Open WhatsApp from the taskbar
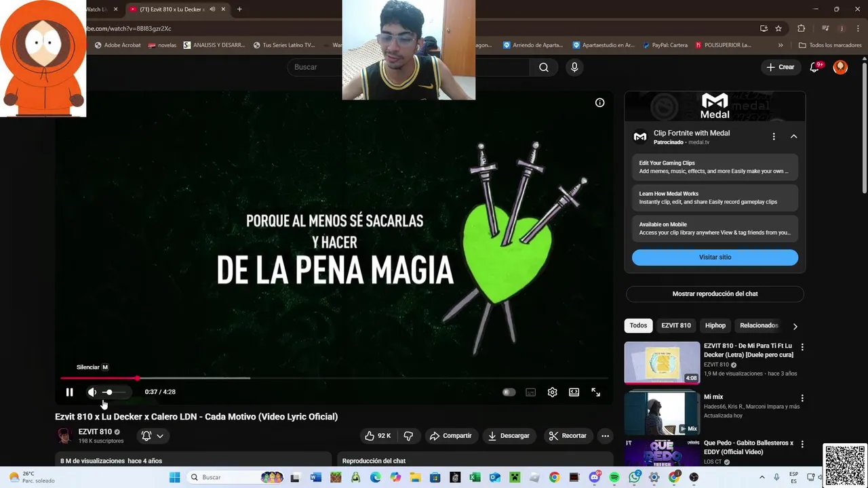This screenshot has width=868, height=488. pyautogui.click(x=634, y=477)
